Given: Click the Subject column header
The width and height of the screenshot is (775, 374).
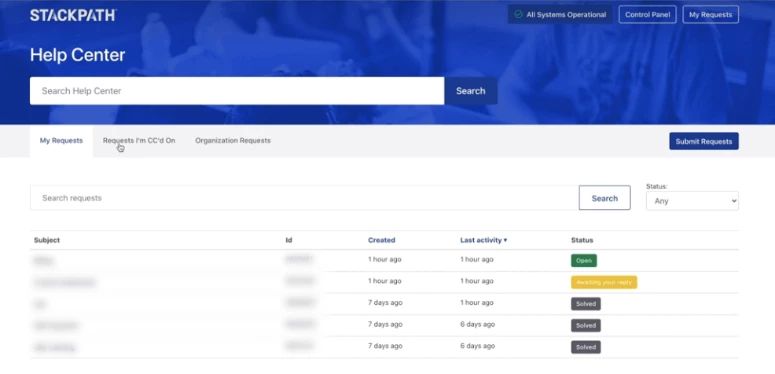Looking at the screenshot, I should 47,240.
